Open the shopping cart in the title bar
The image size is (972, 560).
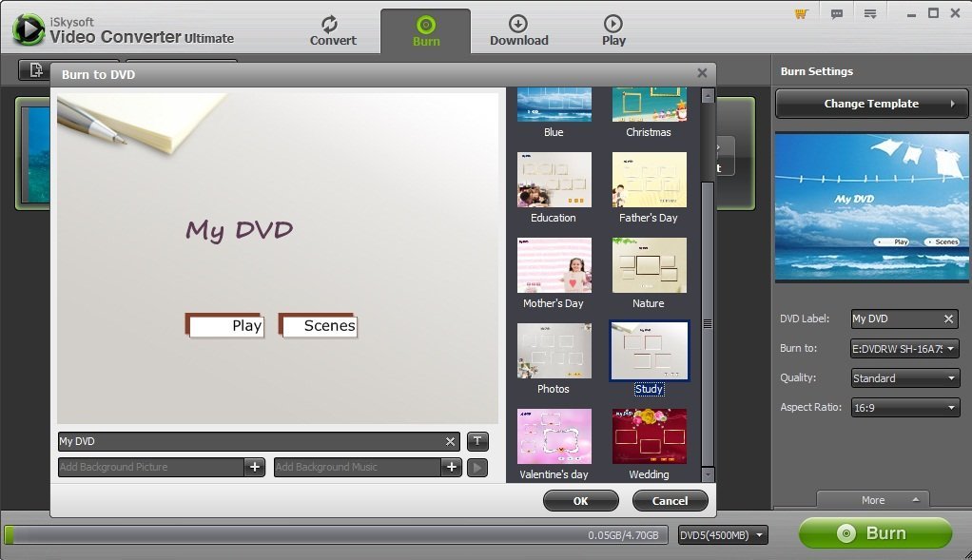coord(799,14)
